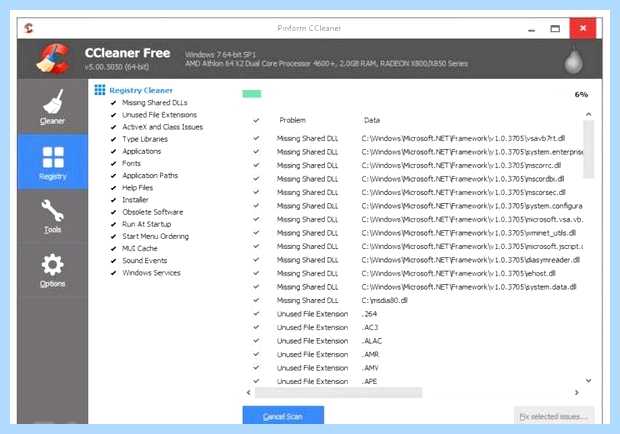Click the Registry Cleaner grid icon
620x434 pixels.
coord(100,90)
